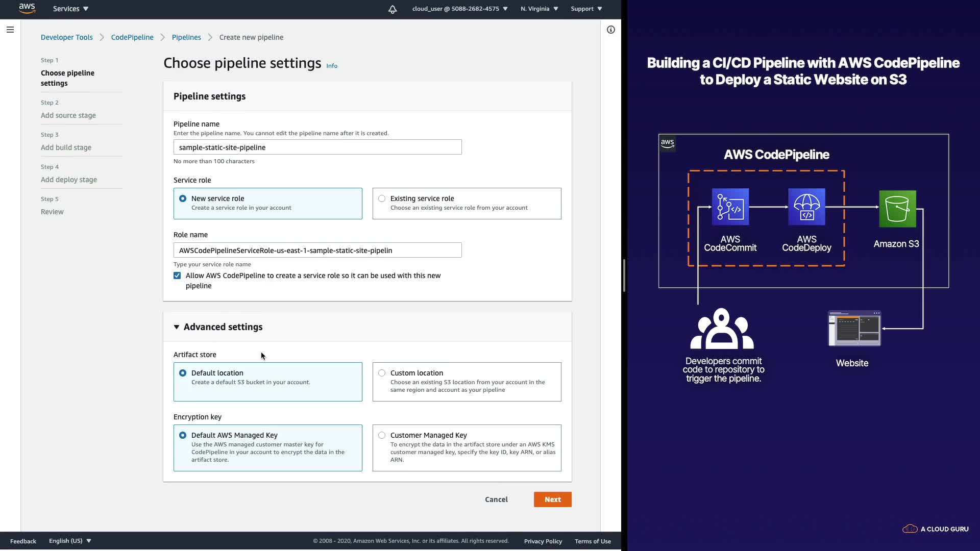Click the orange Next button
The image size is (980, 551).
[552, 499]
